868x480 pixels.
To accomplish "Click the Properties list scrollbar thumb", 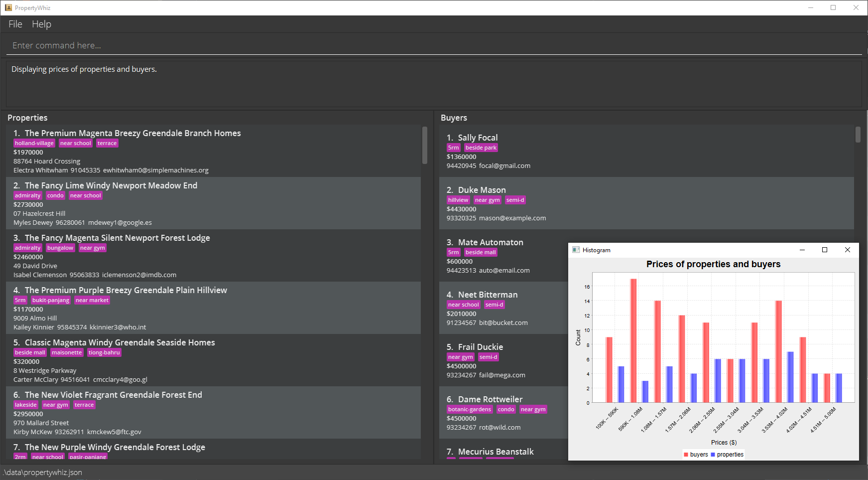I will 425,145.
